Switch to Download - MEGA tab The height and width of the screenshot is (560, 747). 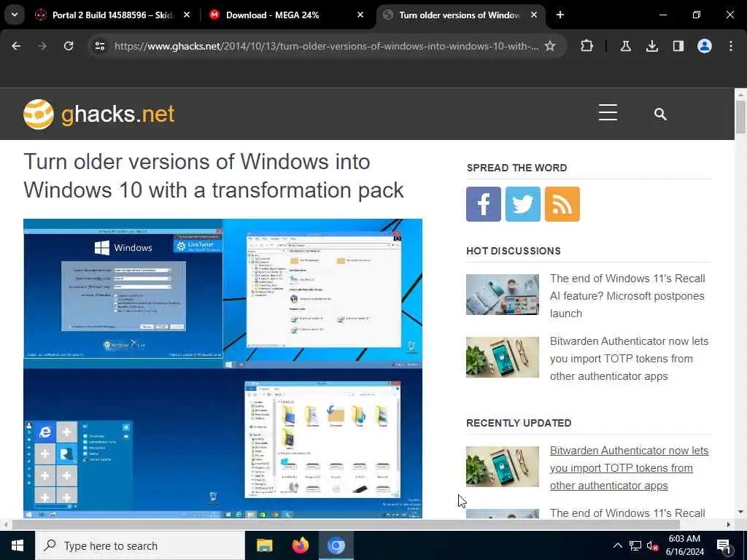pos(273,15)
